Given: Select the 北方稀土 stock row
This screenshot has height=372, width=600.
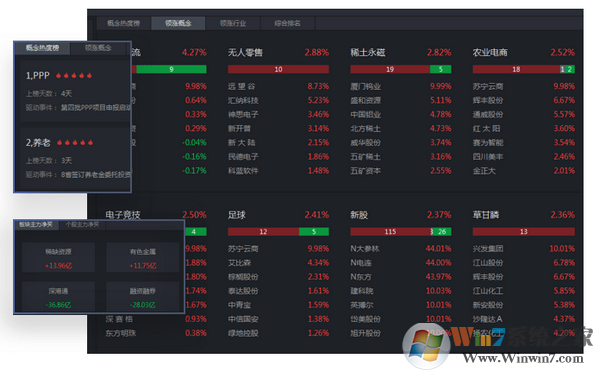Looking at the screenshot, I should click(401, 129).
